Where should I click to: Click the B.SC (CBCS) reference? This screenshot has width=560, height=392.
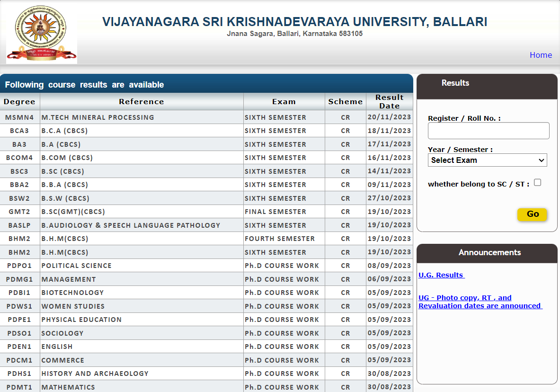(63, 171)
